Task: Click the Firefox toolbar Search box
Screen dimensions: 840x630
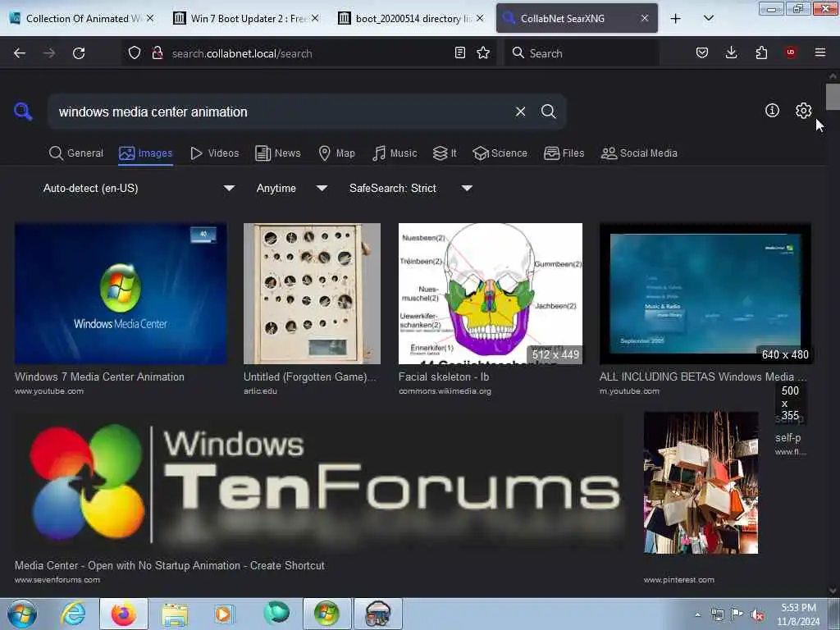Action: pos(582,53)
